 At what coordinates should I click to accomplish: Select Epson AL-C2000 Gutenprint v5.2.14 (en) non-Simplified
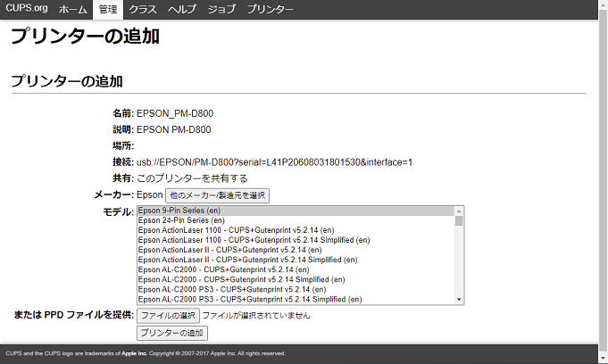coord(296,269)
